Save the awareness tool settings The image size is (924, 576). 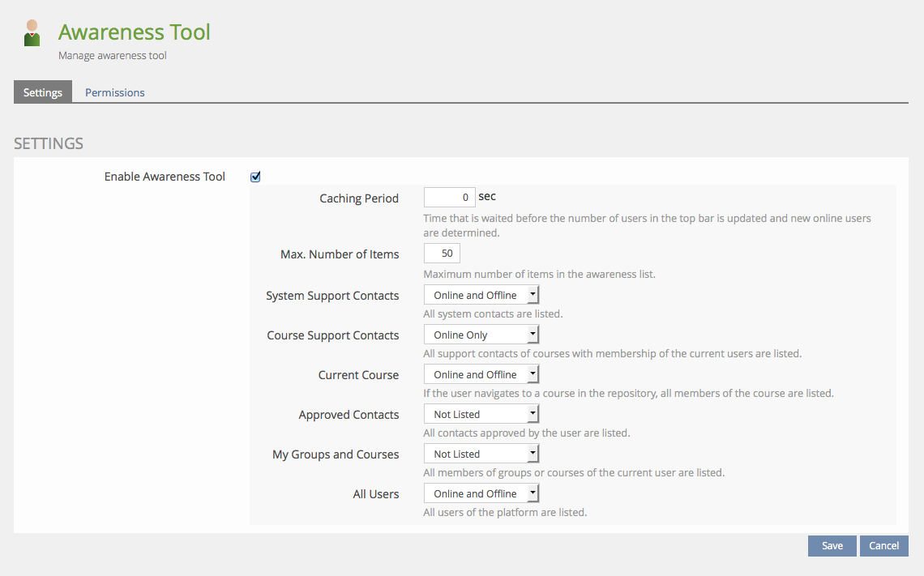(832, 546)
